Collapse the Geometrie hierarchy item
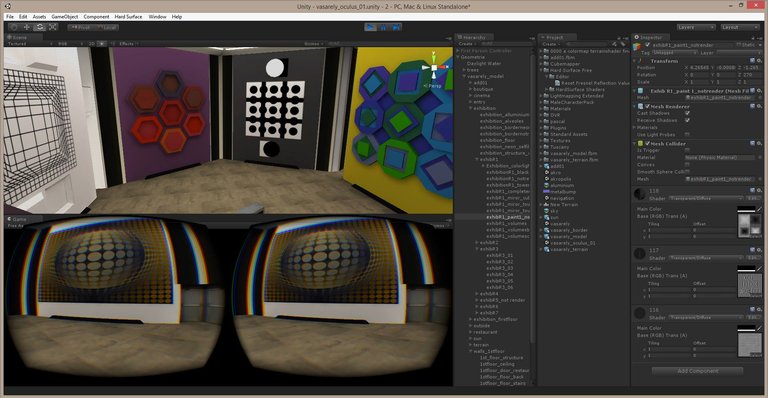The image size is (768, 398). click(x=458, y=57)
